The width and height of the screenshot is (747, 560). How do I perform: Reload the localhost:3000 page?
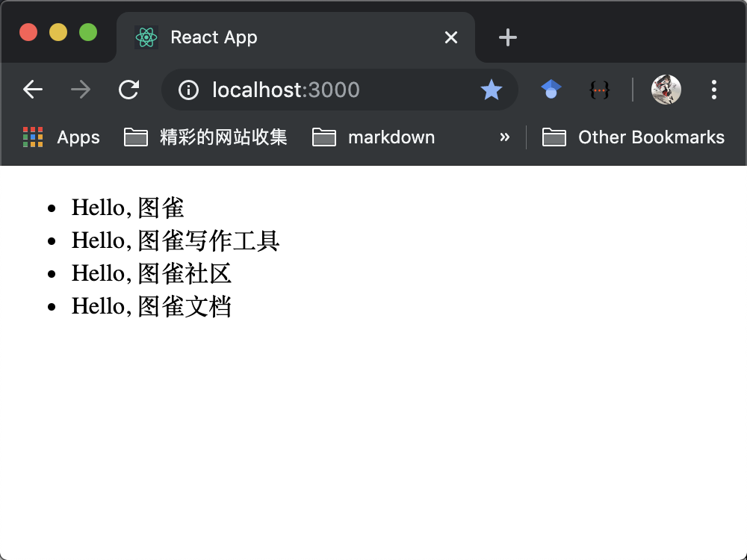click(128, 89)
